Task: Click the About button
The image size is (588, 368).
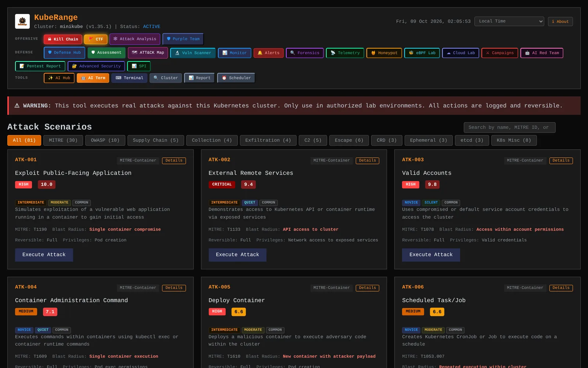Action: pyautogui.click(x=560, y=22)
